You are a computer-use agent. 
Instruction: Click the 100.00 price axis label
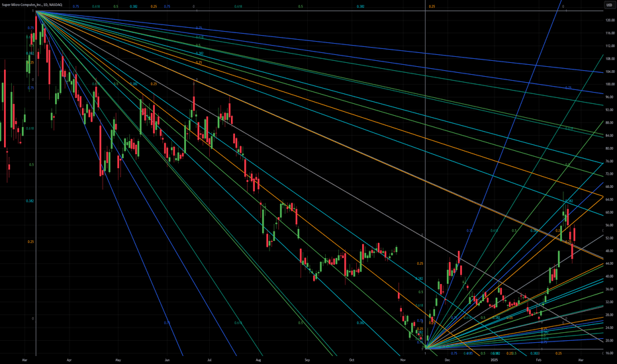coord(610,84)
